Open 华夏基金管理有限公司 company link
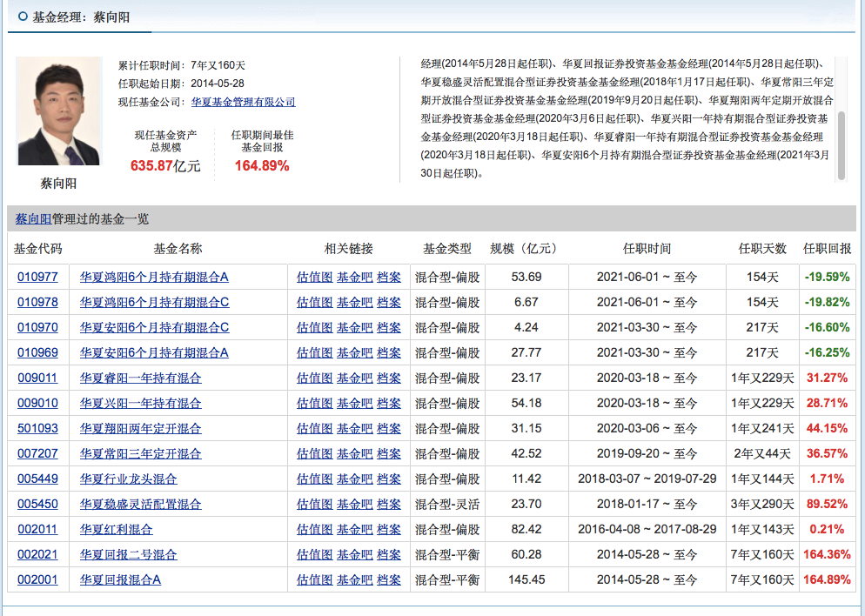This screenshot has width=865, height=616. pos(244,102)
